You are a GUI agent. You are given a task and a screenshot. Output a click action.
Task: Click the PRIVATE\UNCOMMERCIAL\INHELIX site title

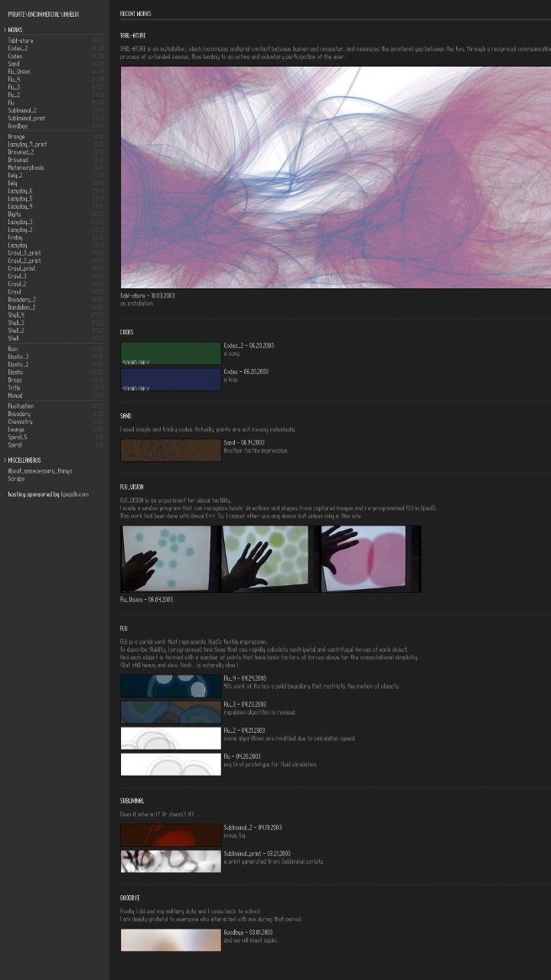point(43,15)
